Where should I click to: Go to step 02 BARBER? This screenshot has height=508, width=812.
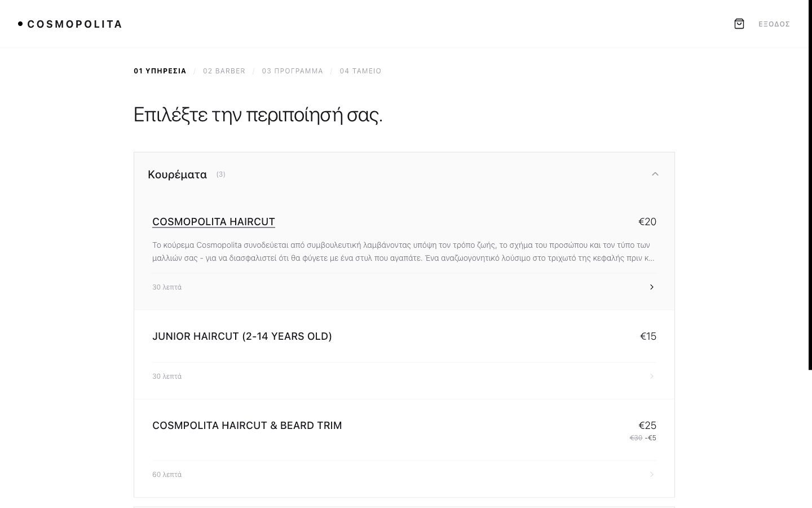[224, 71]
